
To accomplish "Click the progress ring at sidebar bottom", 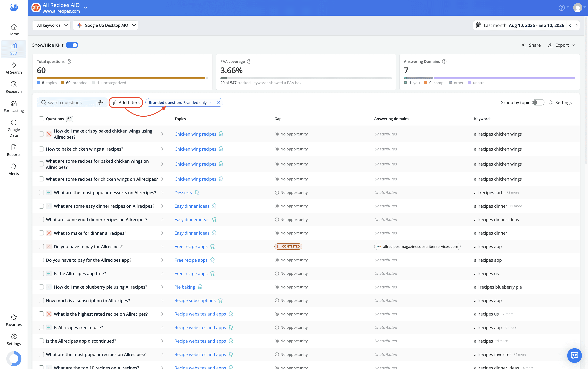I will (14, 359).
